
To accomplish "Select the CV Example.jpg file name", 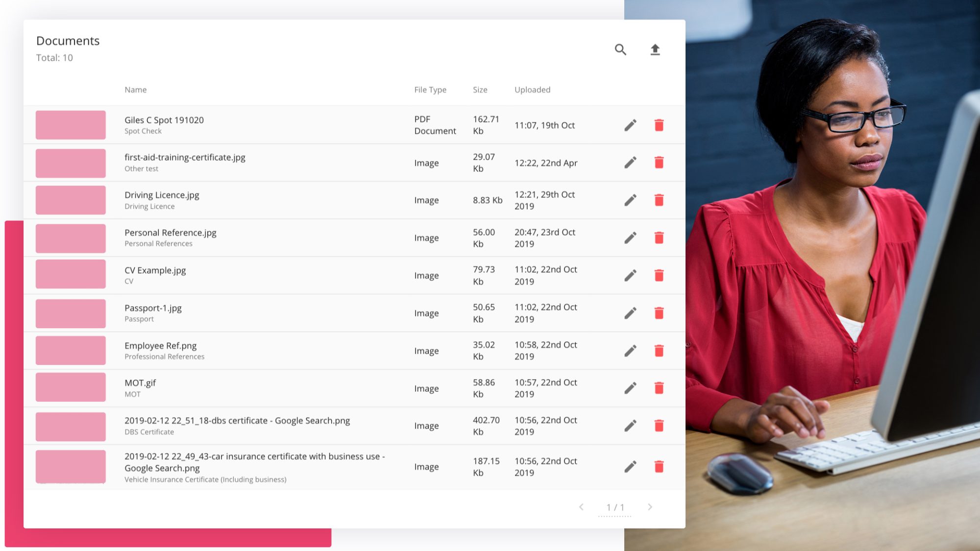I will pos(155,270).
